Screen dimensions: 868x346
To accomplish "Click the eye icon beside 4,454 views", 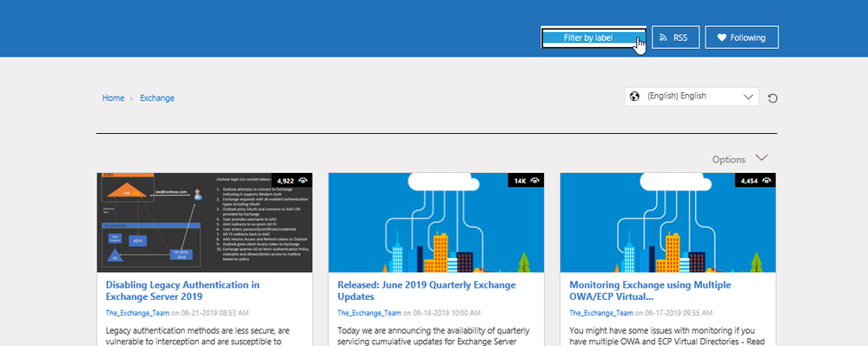I will point(766,181).
